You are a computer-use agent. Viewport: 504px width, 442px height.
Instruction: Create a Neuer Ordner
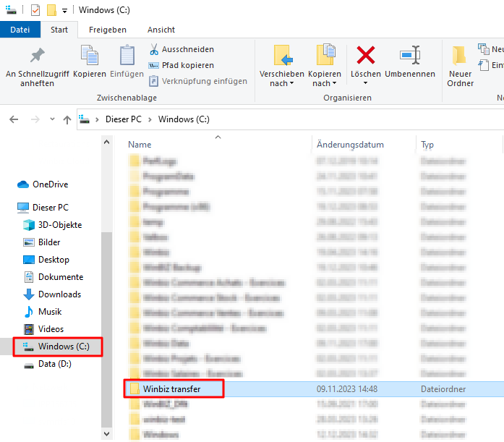(x=460, y=65)
